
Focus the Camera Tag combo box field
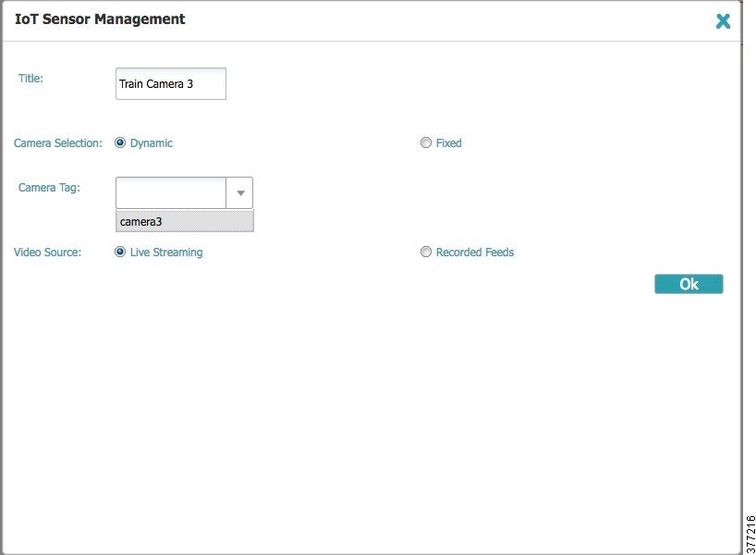point(171,193)
